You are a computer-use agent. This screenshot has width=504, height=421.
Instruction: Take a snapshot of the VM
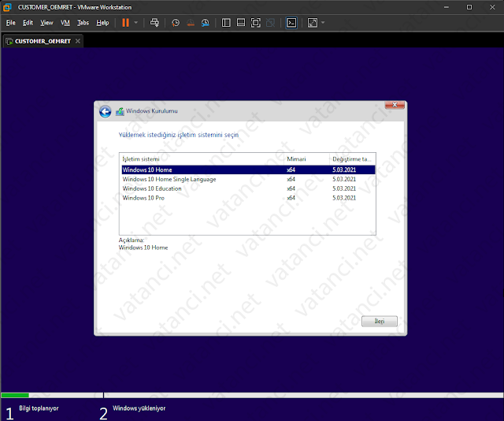176,23
